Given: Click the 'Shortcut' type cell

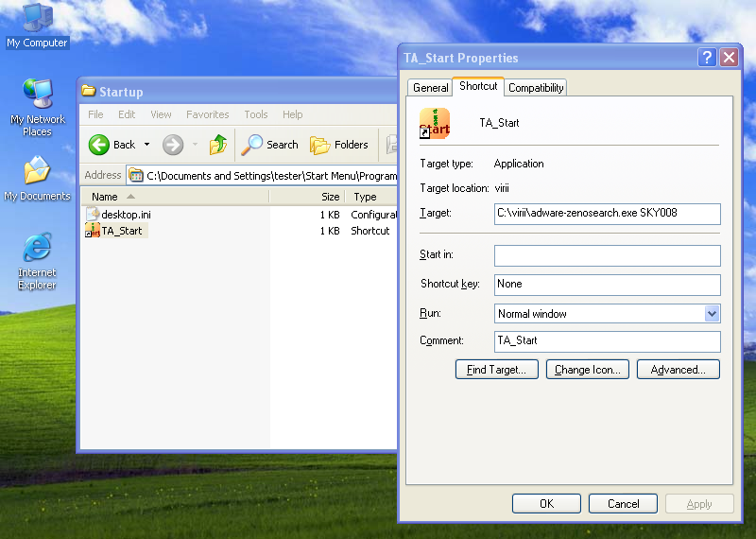Looking at the screenshot, I should pyautogui.click(x=369, y=231).
